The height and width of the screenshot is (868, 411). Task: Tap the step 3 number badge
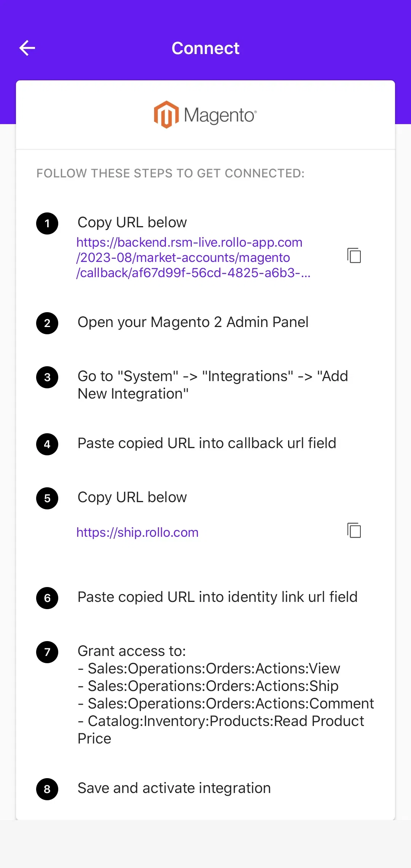[47, 377]
